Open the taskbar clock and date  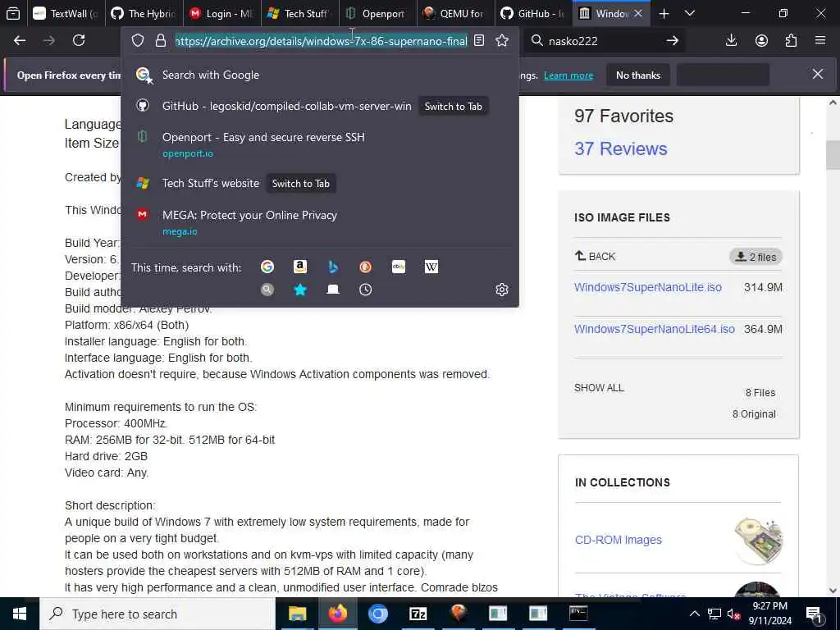[x=769, y=614]
